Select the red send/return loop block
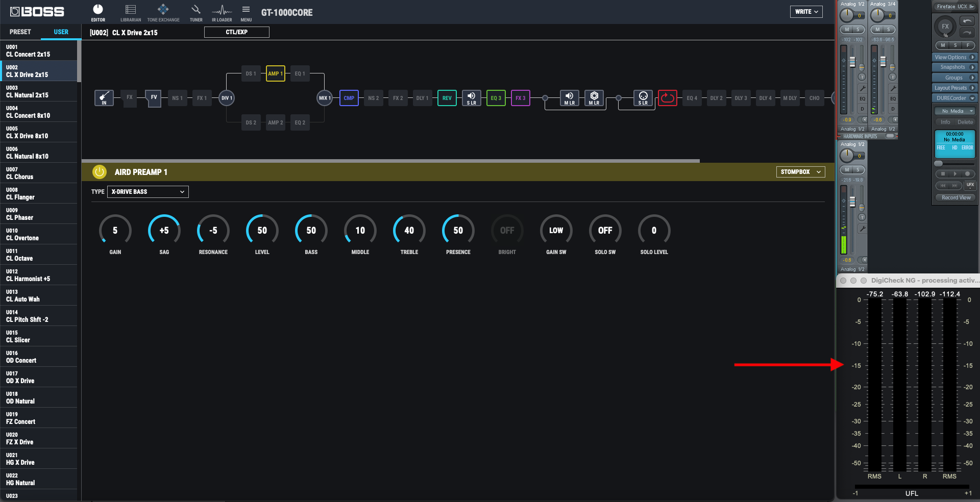This screenshot has height=502, width=980. [x=668, y=98]
